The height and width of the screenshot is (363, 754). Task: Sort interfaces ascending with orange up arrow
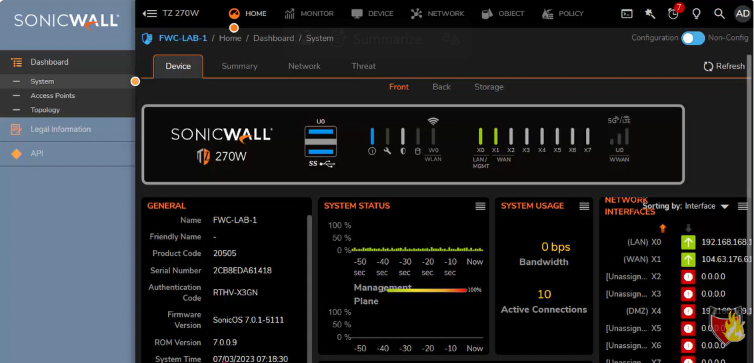(663, 228)
